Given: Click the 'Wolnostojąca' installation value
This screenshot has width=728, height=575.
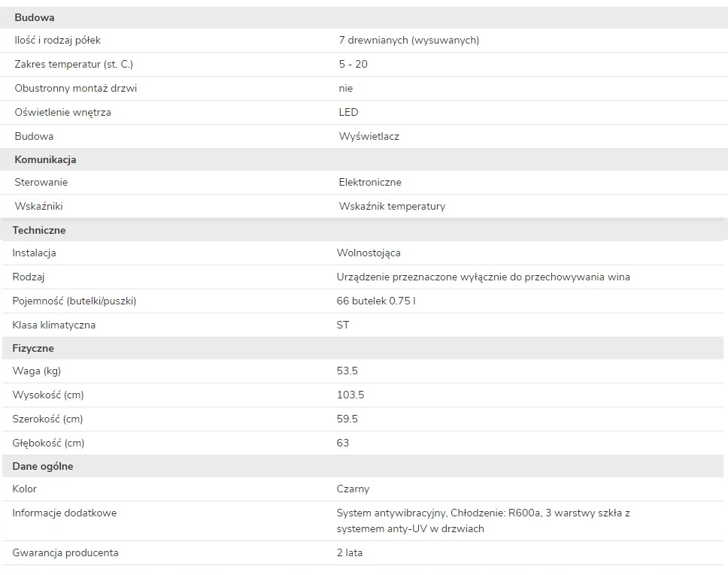Looking at the screenshot, I should click(374, 253).
